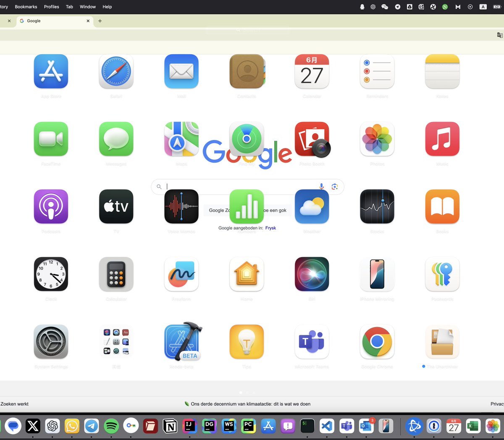
Task: Open the Bookmarks menu
Action: [26, 7]
